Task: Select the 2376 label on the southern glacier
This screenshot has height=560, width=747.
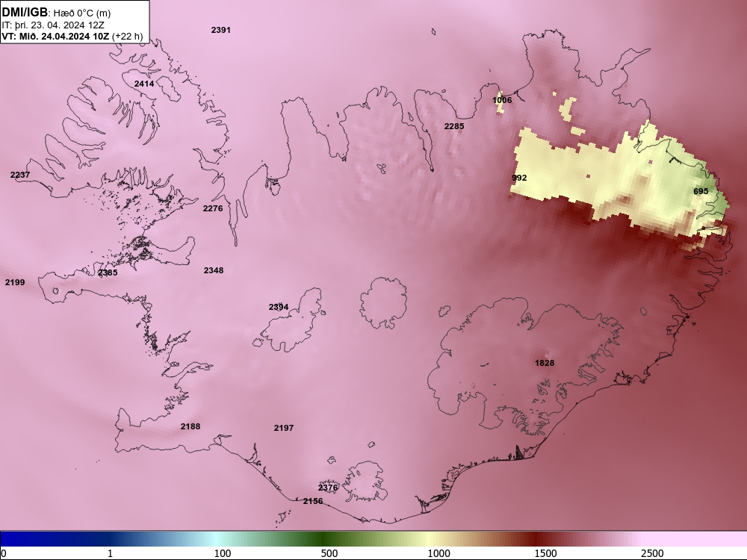Action: (x=328, y=488)
